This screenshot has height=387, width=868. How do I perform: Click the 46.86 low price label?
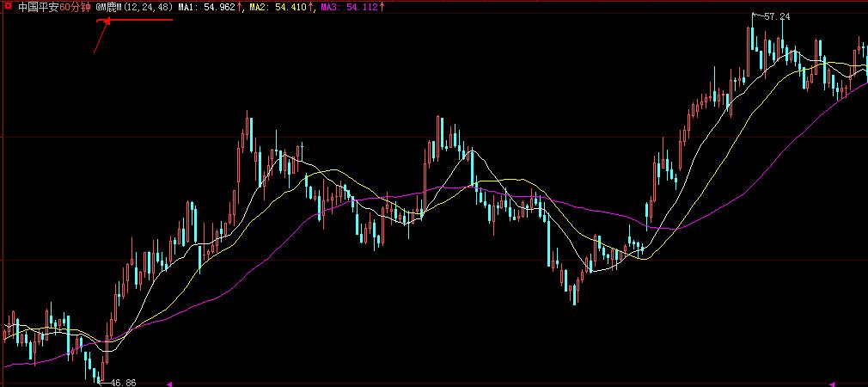pos(123,383)
